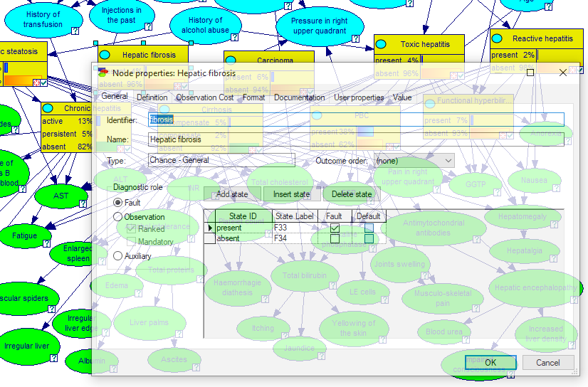
Task: Click question mark on Pressure in right upper quadrant
Action: (x=355, y=38)
